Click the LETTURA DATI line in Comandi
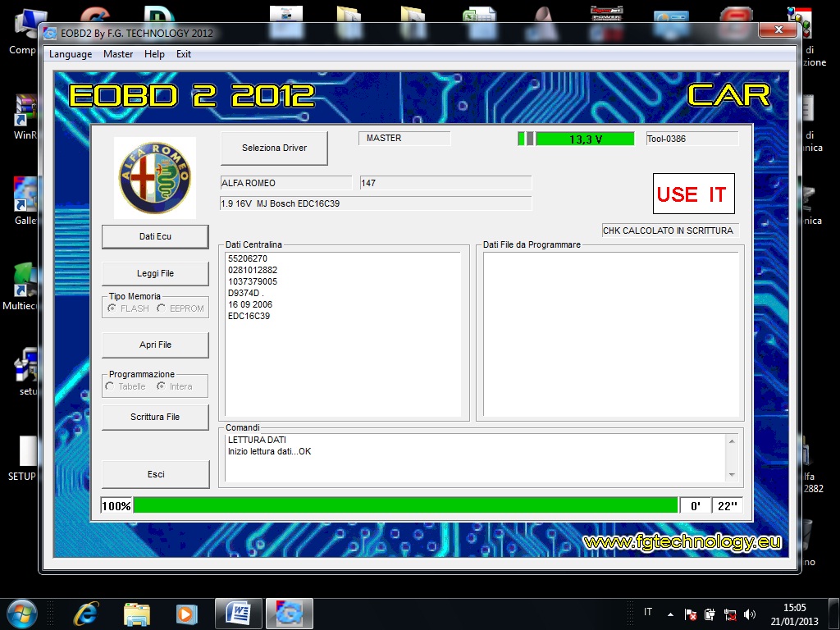The height and width of the screenshot is (630, 840). [257, 440]
